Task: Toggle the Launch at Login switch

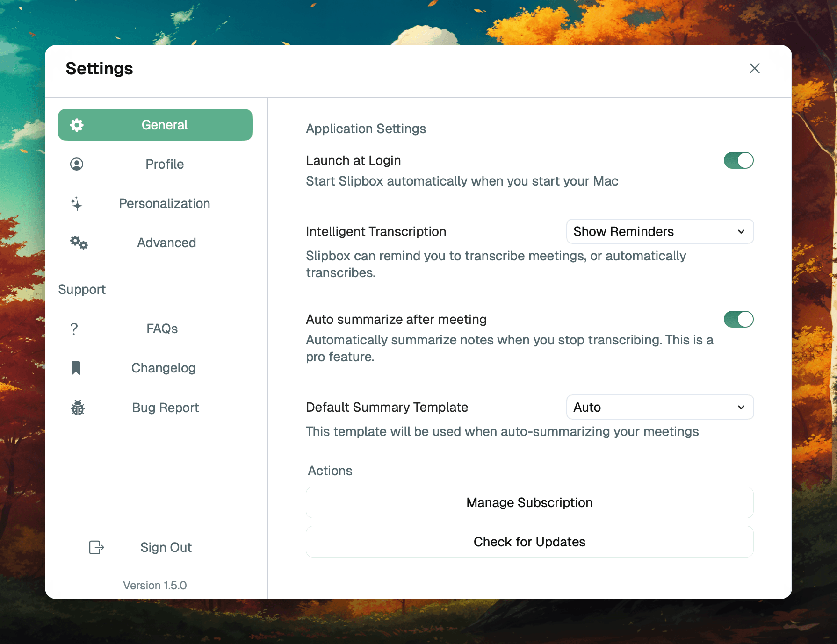Action: (x=738, y=160)
